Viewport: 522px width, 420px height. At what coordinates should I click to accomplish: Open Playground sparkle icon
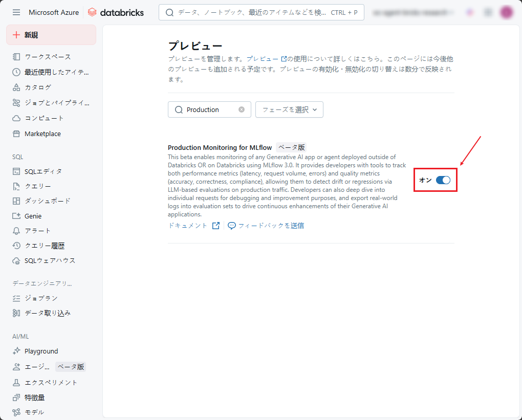point(16,351)
